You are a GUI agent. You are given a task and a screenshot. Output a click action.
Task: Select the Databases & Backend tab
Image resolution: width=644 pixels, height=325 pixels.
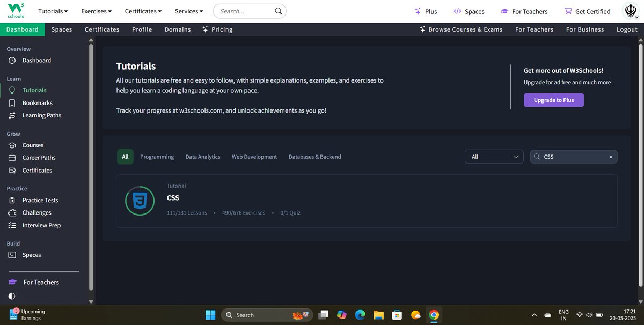(x=315, y=157)
